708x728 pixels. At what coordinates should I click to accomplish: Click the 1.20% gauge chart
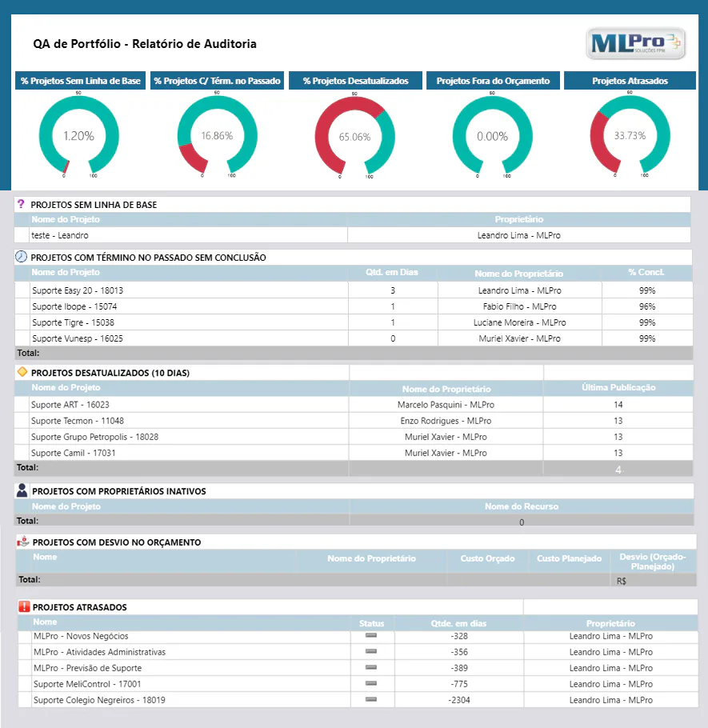tap(79, 135)
